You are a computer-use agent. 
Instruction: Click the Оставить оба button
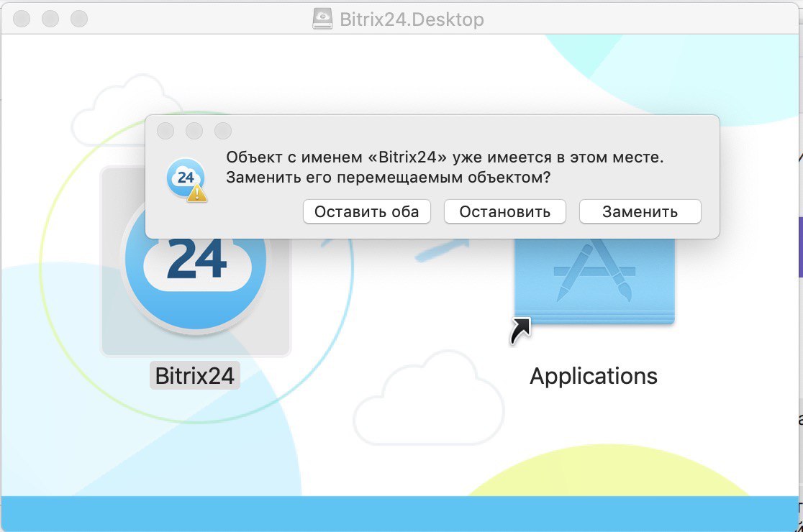point(367,212)
